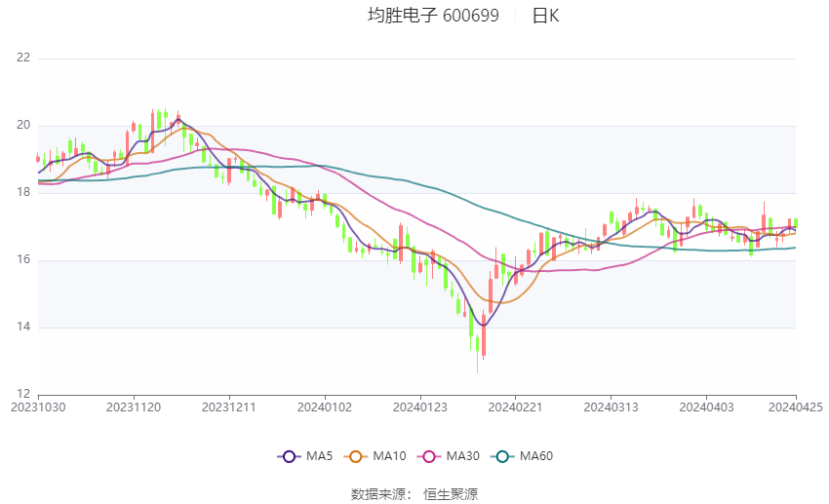Toggle the MA30 pink legend circle icon
Viewport: 829px width, 504px height.
pos(429,456)
